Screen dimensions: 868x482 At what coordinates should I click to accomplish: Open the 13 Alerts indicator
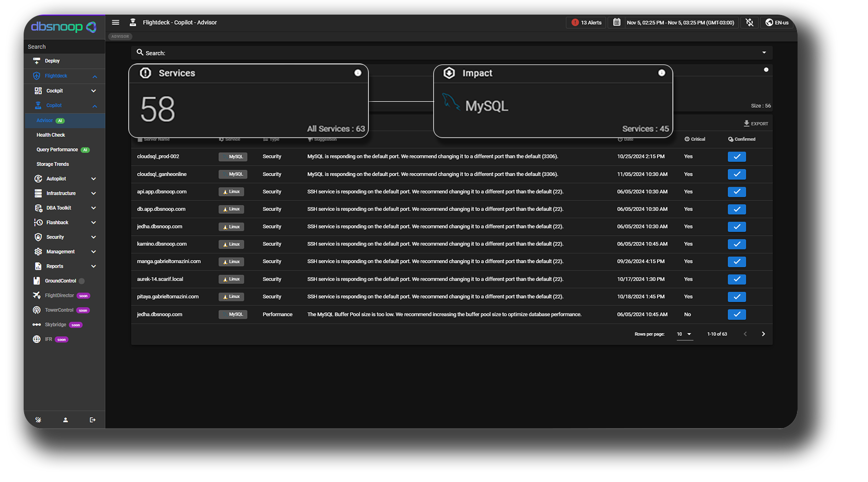587,22
